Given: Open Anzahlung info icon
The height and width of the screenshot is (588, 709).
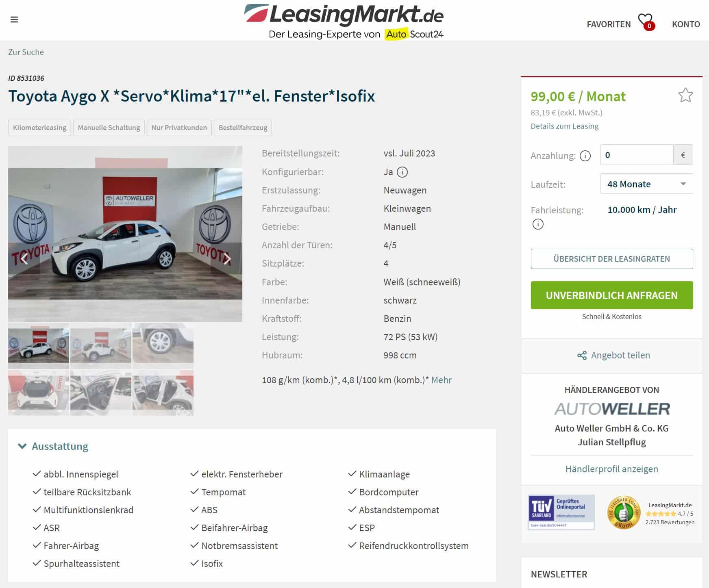Looking at the screenshot, I should [x=585, y=156].
